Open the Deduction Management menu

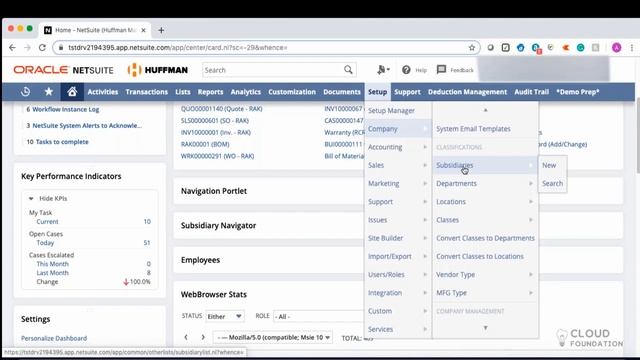click(467, 92)
